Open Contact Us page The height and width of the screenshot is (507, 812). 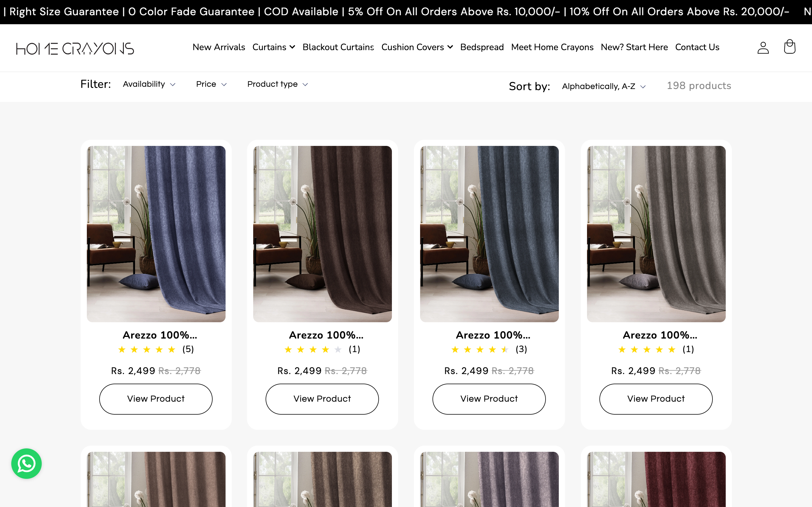point(697,47)
